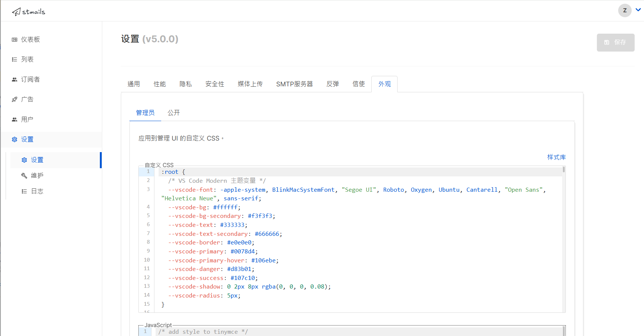Click the gear icon of 设置 submenu item
Screen dimensions: 644x336
pos(24,160)
